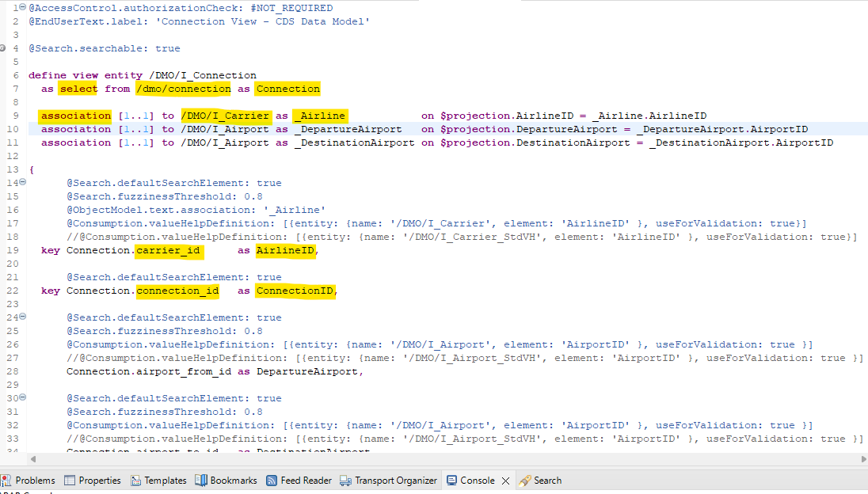Click the highlighted 'Connection' alias on line 7
The image size is (868, 494).
(x=287, y=89)
